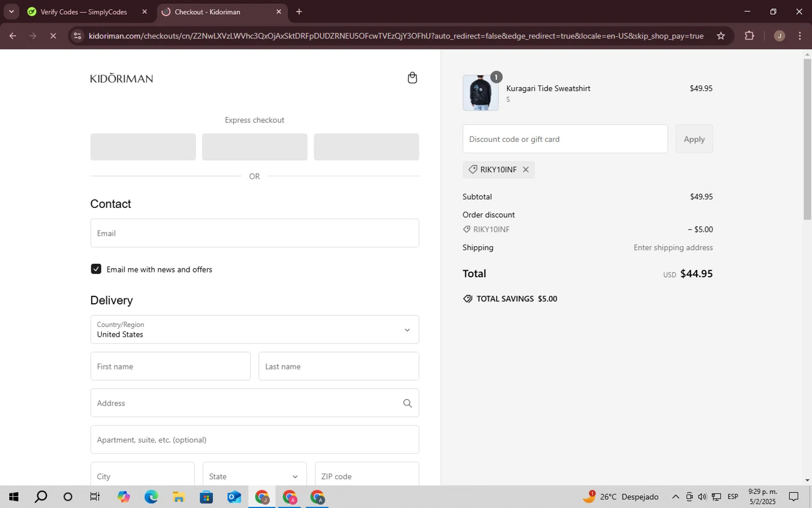Open Windows Search from taskbar
Image resolution: width=812 pixels, height=508 pixels.
pyautogui.click(x=41, y=497)
